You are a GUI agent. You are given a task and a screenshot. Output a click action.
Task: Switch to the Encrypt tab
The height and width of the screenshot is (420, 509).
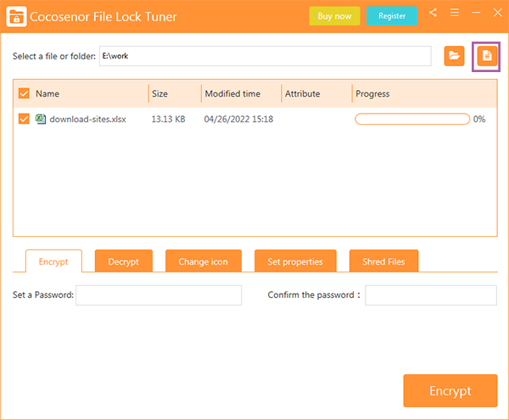pyautogui.click(x=53, y=261)
